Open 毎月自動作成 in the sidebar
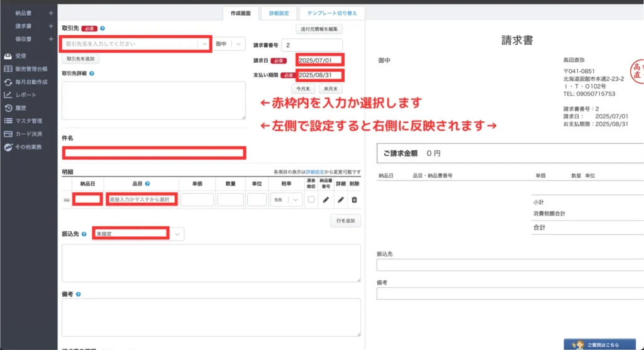Image resolution: width=644 pixels, height=350 pixels. point(31,82)
